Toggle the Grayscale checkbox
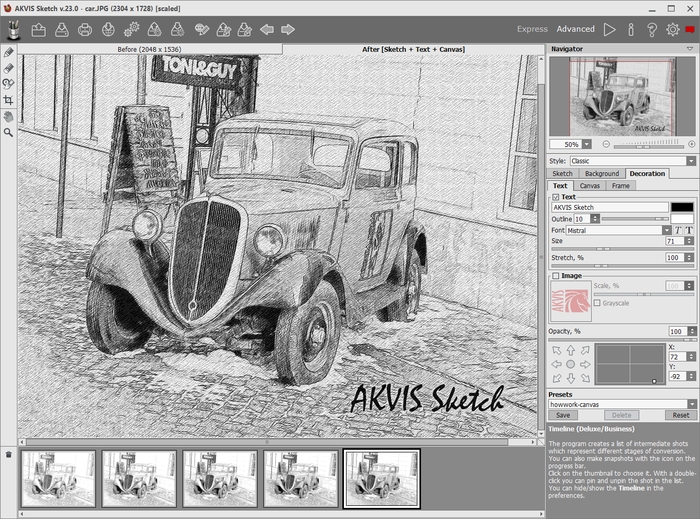Image resolution: width=700 pixels, height=519 pixels. [x=597, y=303]
